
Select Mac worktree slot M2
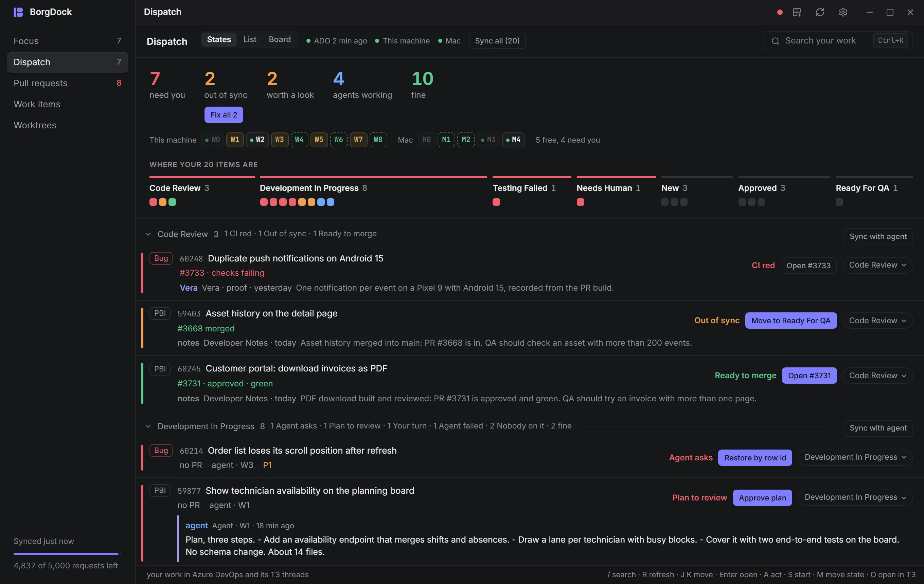(x=466, y=140)
